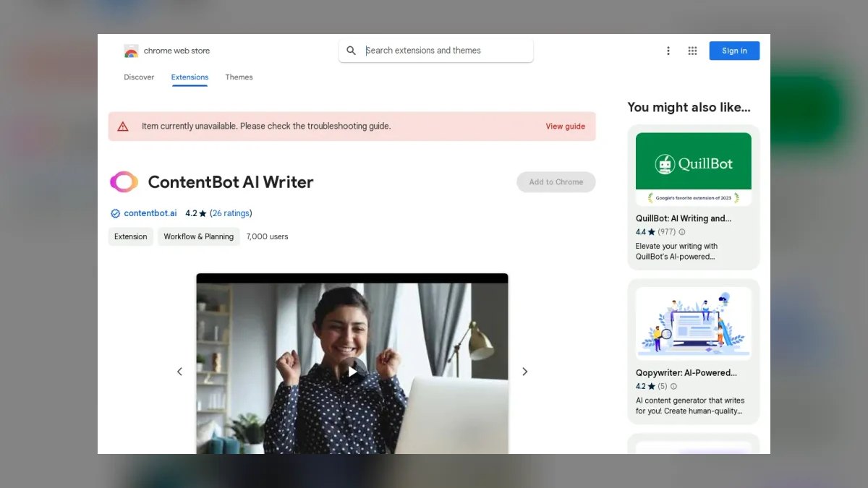Image resolution: width=868 pixels, height=488 pixels.
Task: Click the ContentBot video preview image
Action: pyautogui.click(x=352, y=364)
